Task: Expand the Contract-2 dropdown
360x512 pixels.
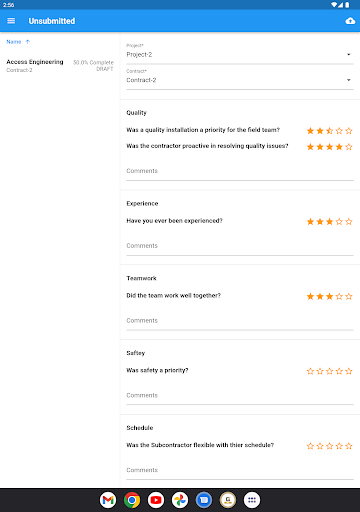Action: [240, 80]
